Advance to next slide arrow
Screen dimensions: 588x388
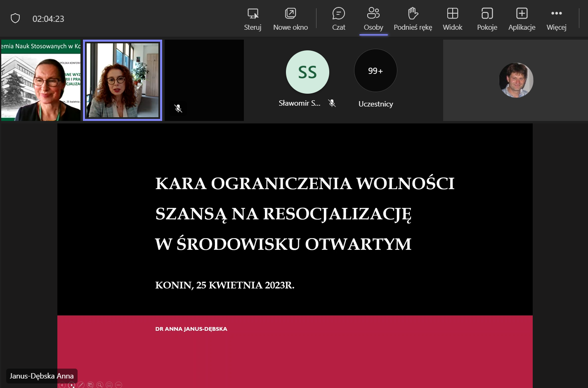[x=72, y=385]
